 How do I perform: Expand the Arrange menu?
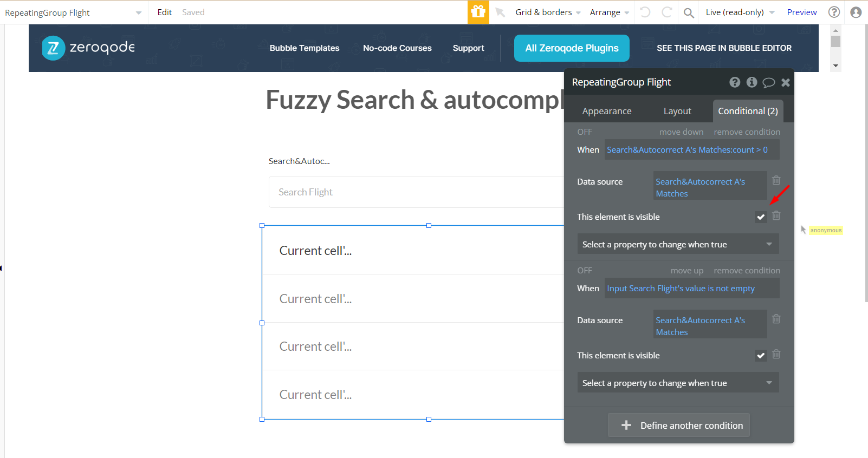click(610, 12)
